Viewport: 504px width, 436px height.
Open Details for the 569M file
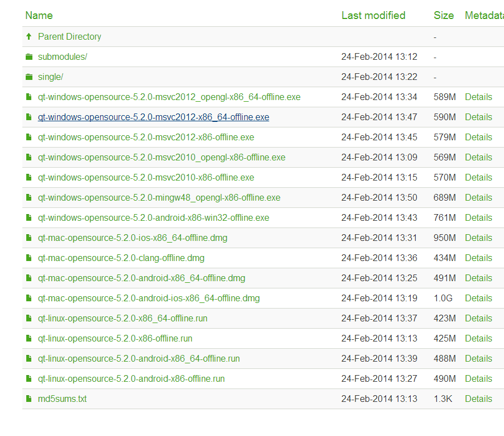[x=478, y=157]
